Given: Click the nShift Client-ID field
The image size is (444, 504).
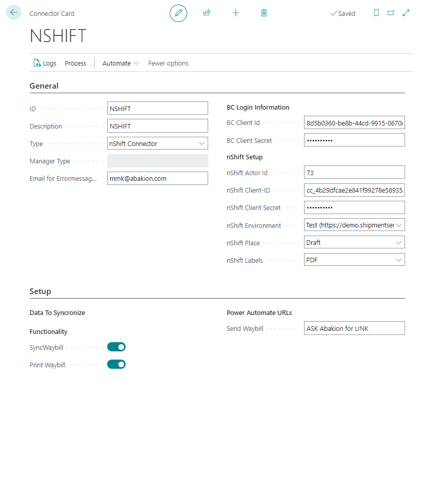Looking at the screenshot, I should [354, 190].
